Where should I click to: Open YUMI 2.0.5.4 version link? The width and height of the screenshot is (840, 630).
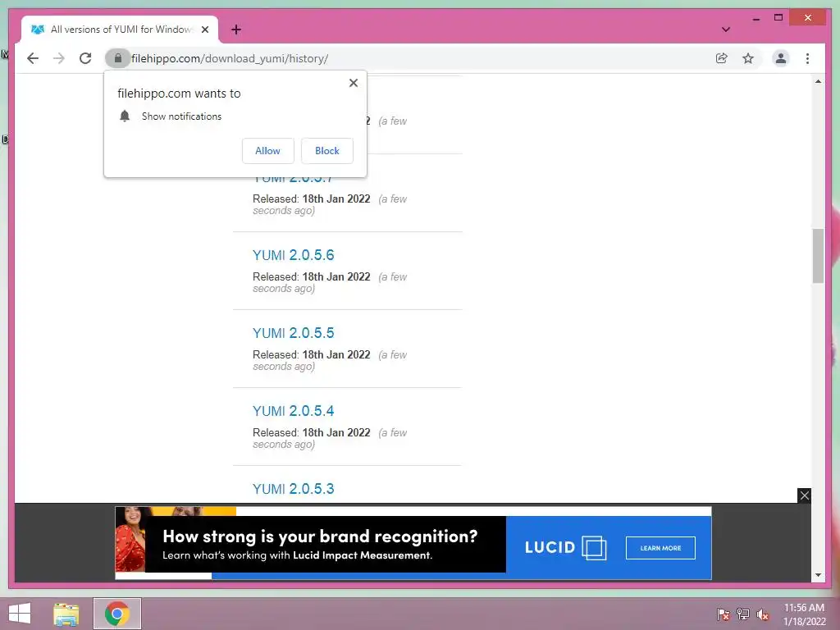(293, 411)
